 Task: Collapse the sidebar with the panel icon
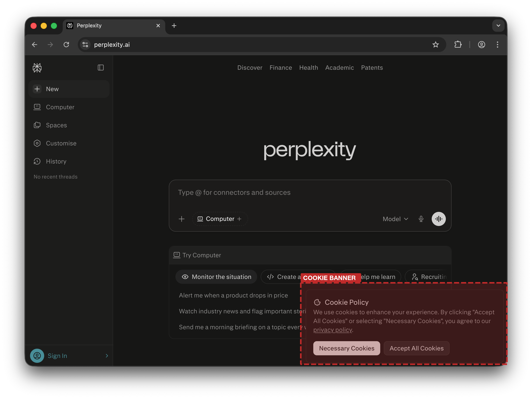coord(101,68)
